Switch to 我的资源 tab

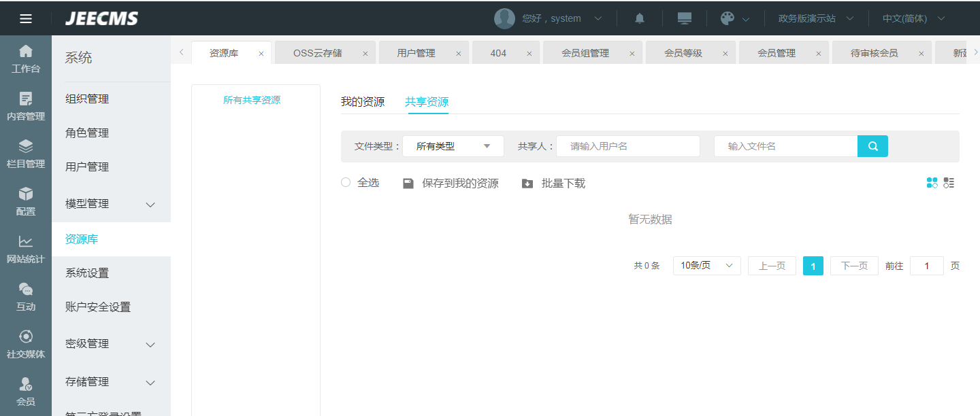363,102
